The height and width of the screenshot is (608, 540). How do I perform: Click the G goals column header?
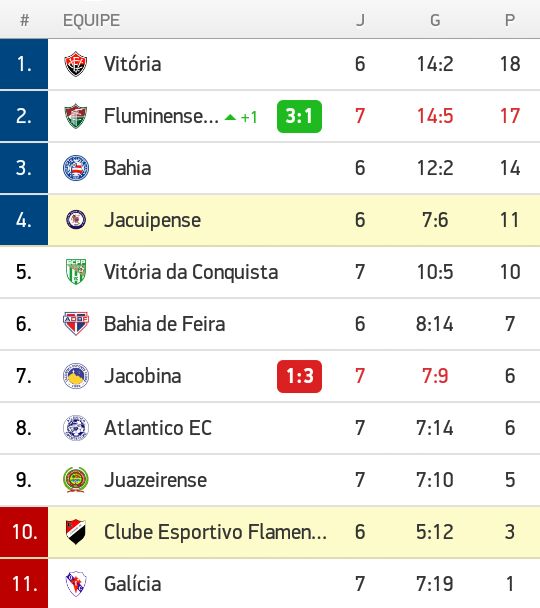(x=435, y=20)
